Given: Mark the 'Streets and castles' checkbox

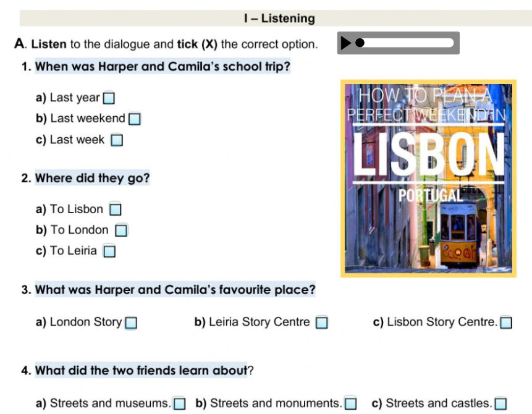Looking at the screenshot, I should click(500, 404).
